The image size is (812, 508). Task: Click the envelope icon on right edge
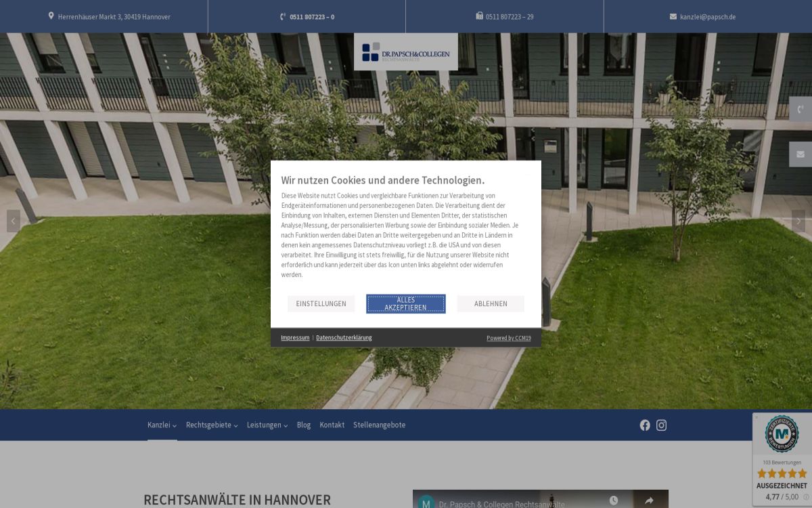(800, 154)
